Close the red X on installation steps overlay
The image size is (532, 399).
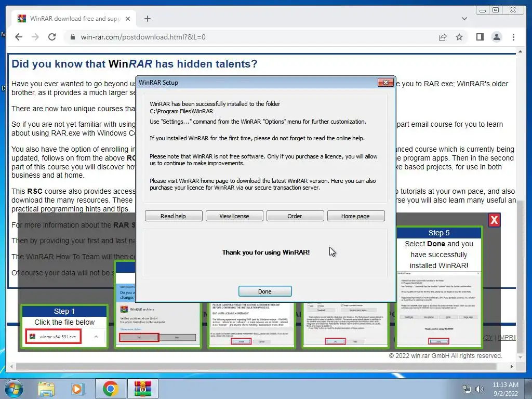(x=494, y=220)
